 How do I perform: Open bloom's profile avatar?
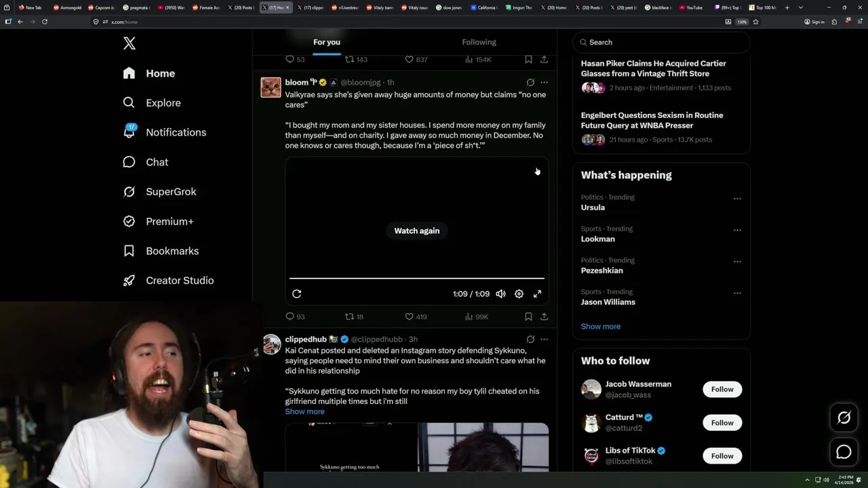271,87
